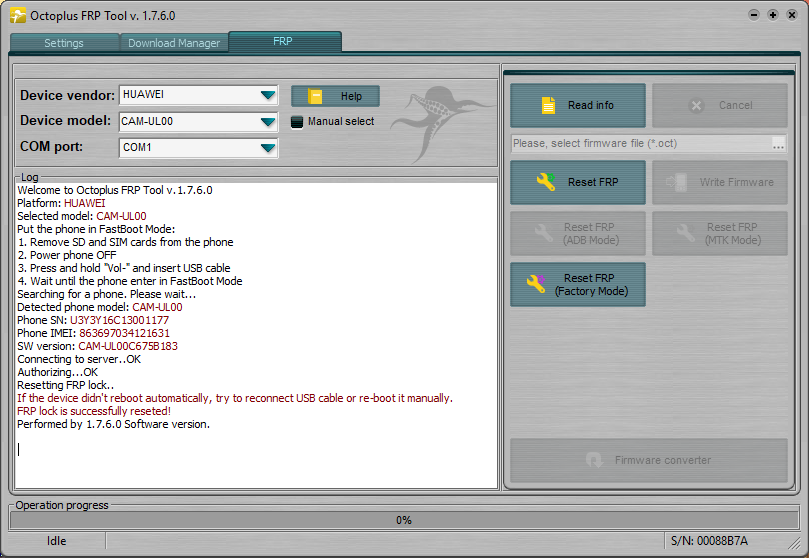Viewport: 809px width, 558px height.
Task: Open Help via its label
Action: (351, 96)
